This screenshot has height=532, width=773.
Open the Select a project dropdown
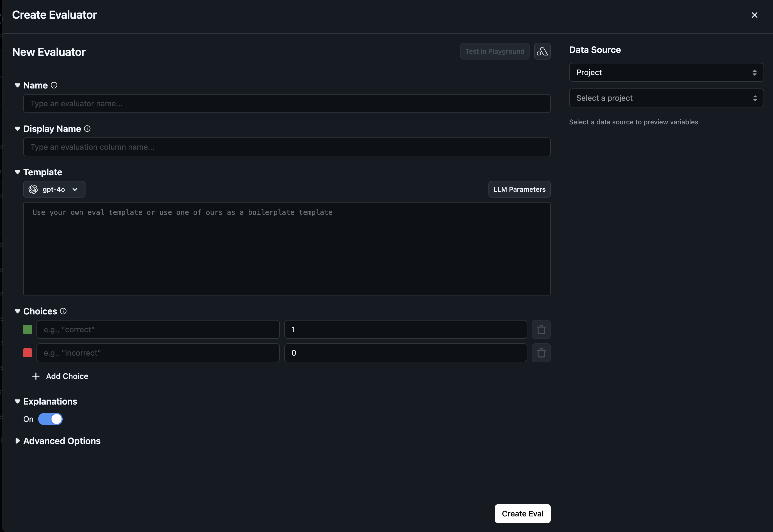tap(666, 98)
